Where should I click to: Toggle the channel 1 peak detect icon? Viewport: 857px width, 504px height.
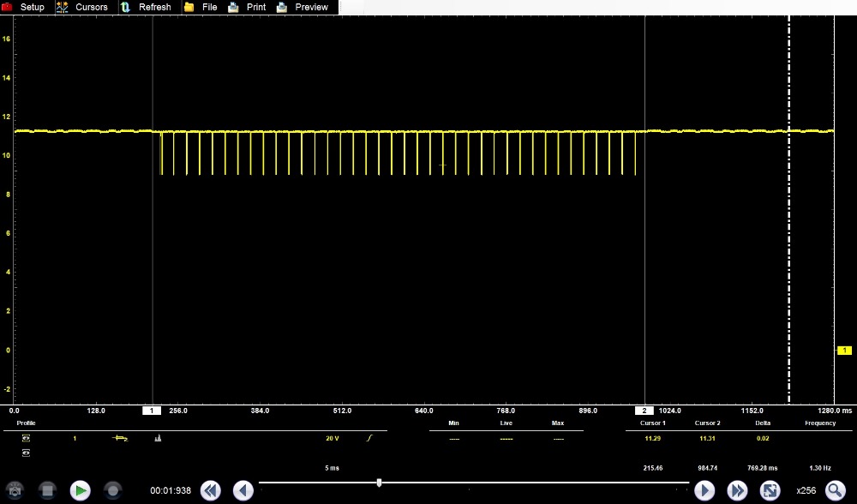pyautogui.click(x=158, y=438)
